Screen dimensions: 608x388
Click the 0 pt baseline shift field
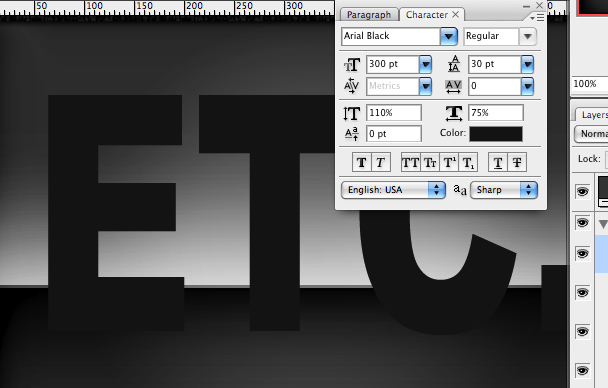point(394,134)
